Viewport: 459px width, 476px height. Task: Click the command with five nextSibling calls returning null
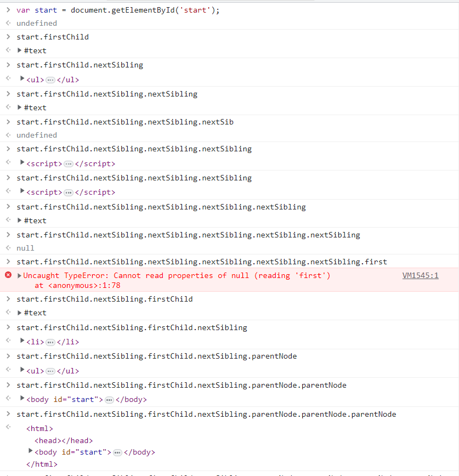tap(188, 235)
